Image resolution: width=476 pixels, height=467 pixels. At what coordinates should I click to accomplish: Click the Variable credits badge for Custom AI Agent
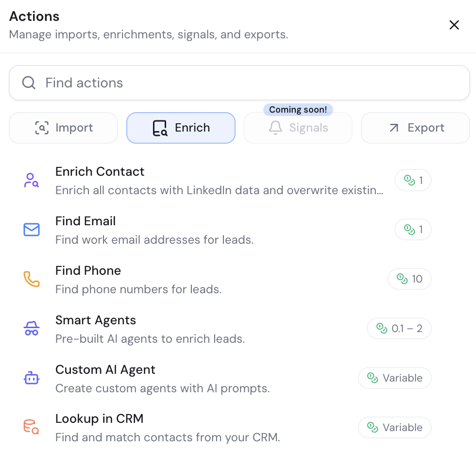[x=394, y=378]
